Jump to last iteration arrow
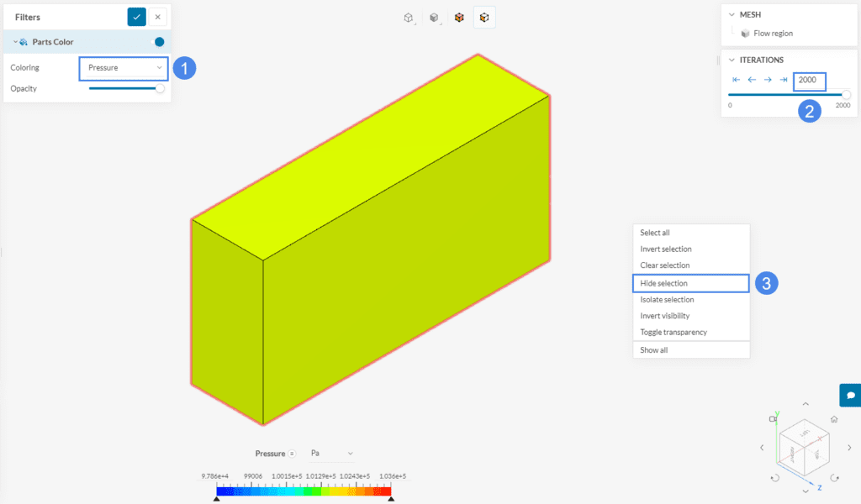Screen dimensions: 861x504 (784, 80)
